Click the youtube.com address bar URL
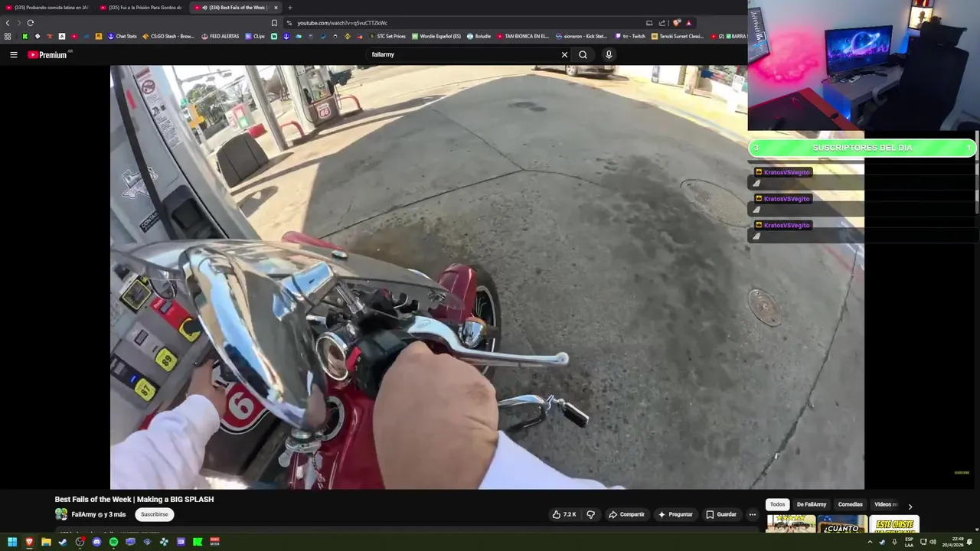980x551 pixels. pyautogui.click(x=342, y=23)
